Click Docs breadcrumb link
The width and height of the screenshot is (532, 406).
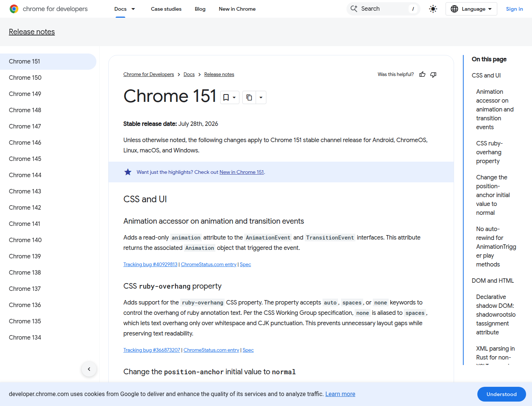[x=189, y=75]
